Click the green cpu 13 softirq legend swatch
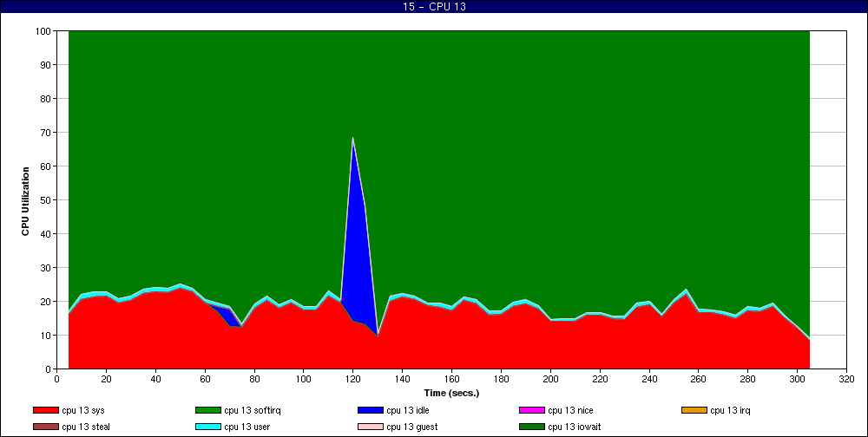The width and height of the screenshot is (868, 437). [x=208, y=410]
